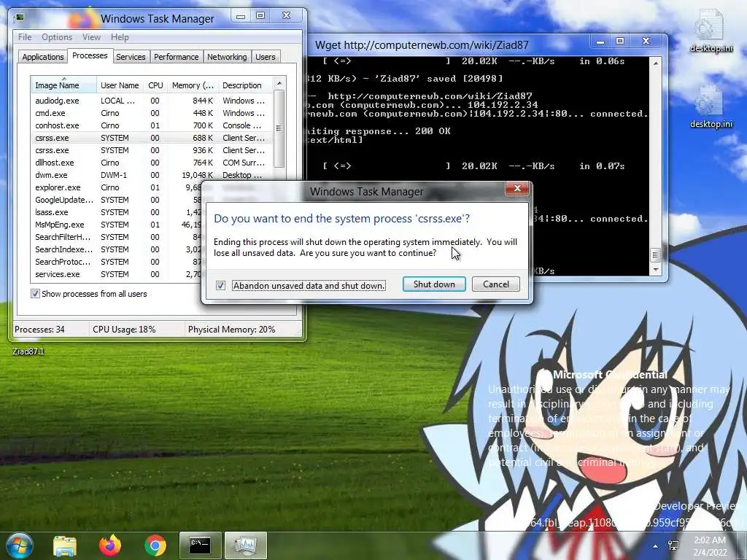The image size is (747, 560).
Task: Switch to the Task Manager taskbar button
Action: coord(245,545)
